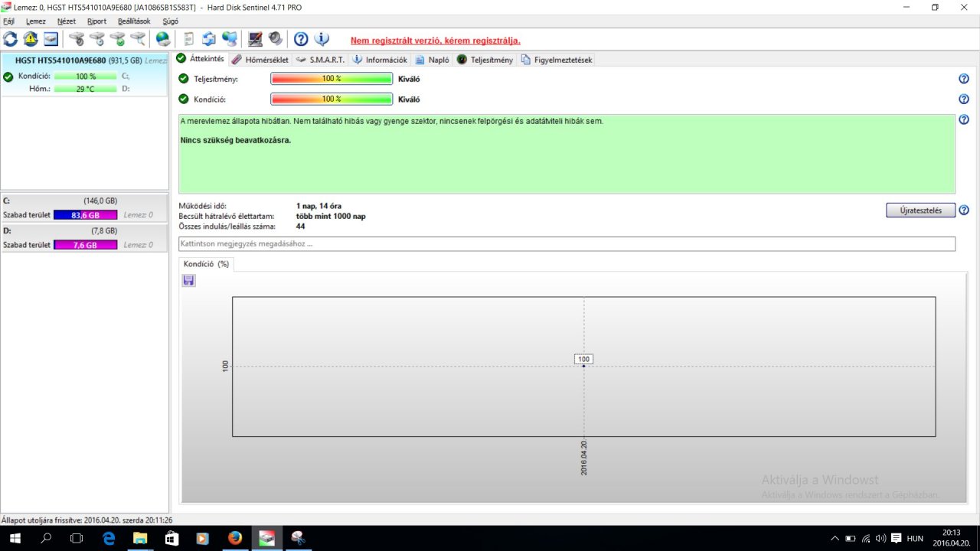980x551 pixels.
Task: Click the blue arrows send-report toolbar icon
Action: pos(209,39)
